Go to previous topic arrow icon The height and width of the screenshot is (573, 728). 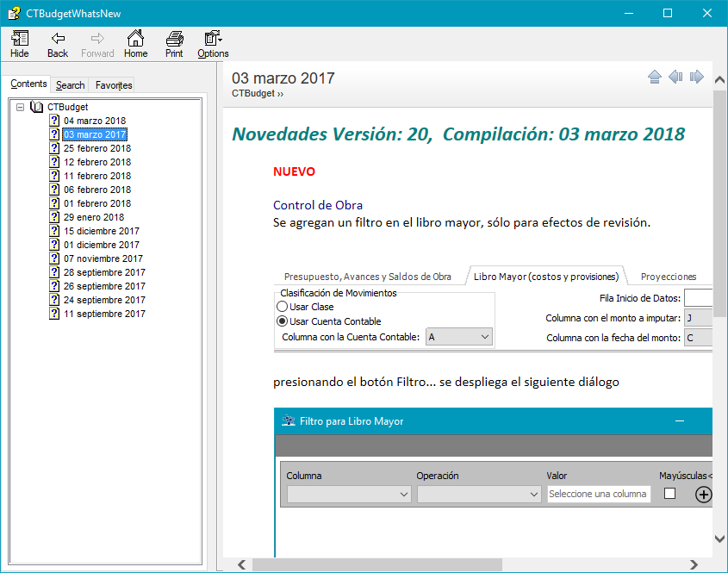pos(675,78)
